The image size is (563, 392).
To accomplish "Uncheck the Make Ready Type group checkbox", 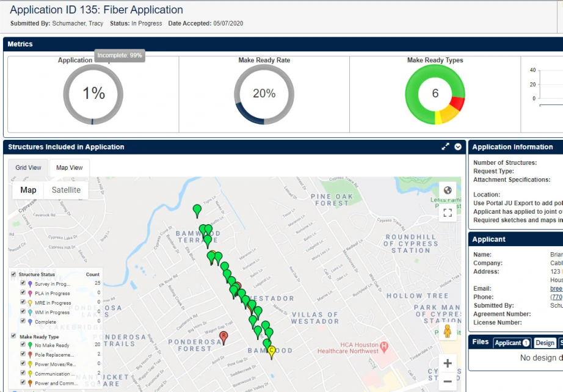I will [13, 336].
